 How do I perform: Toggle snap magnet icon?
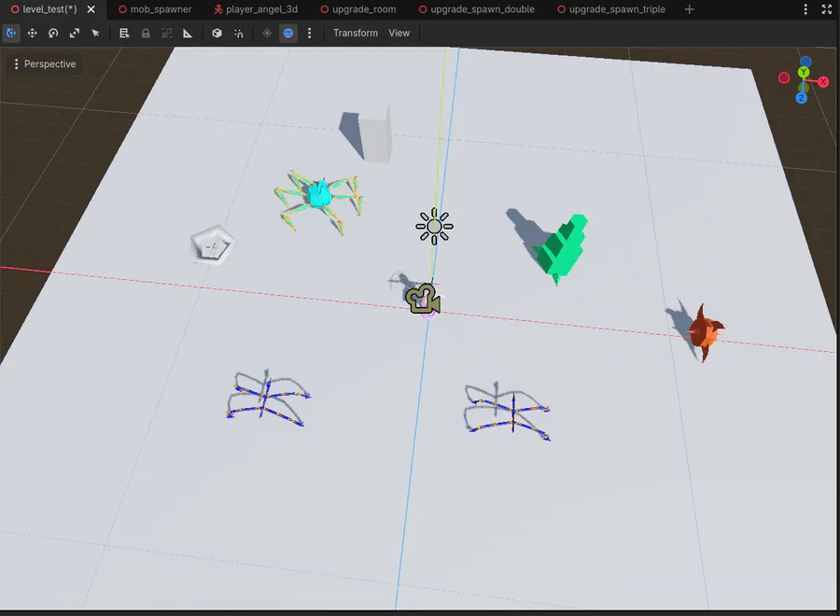(x=238, y=34)
